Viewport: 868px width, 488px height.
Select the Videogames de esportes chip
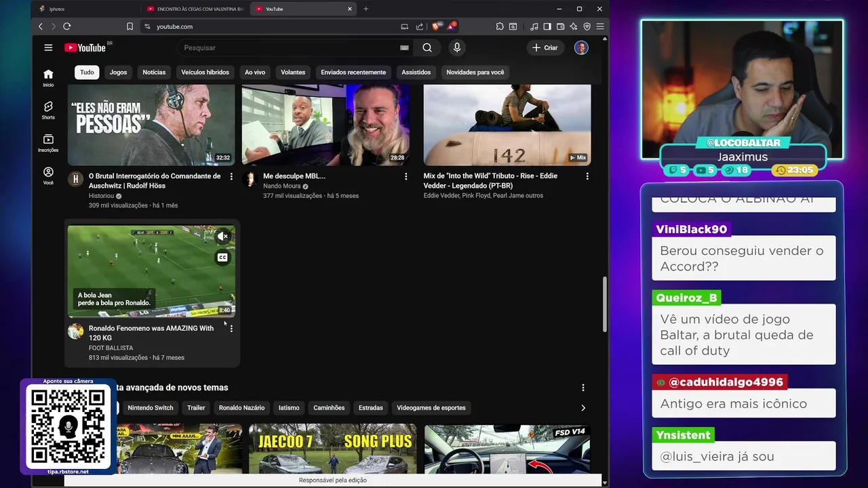tap(431, 408)
